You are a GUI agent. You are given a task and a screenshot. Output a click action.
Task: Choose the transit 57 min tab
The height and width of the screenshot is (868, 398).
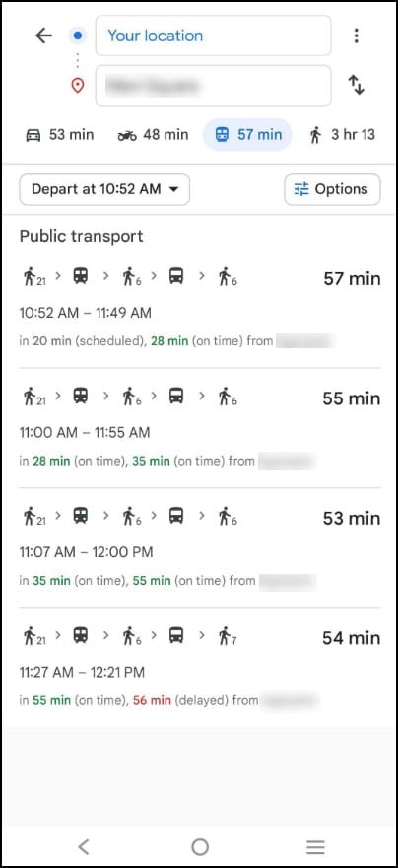[x=247, y=134]
